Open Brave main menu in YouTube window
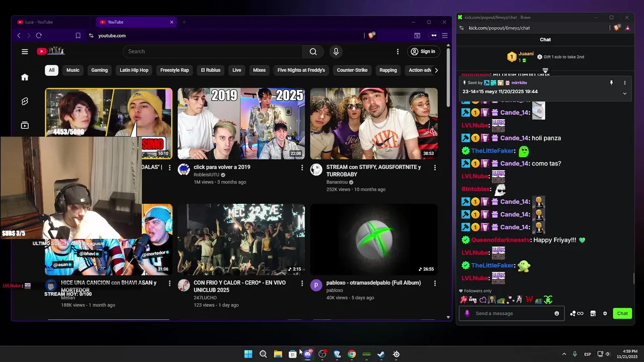The height and width of the screenshot is (362, 644). pyautogui.click(x=445, y=35)
